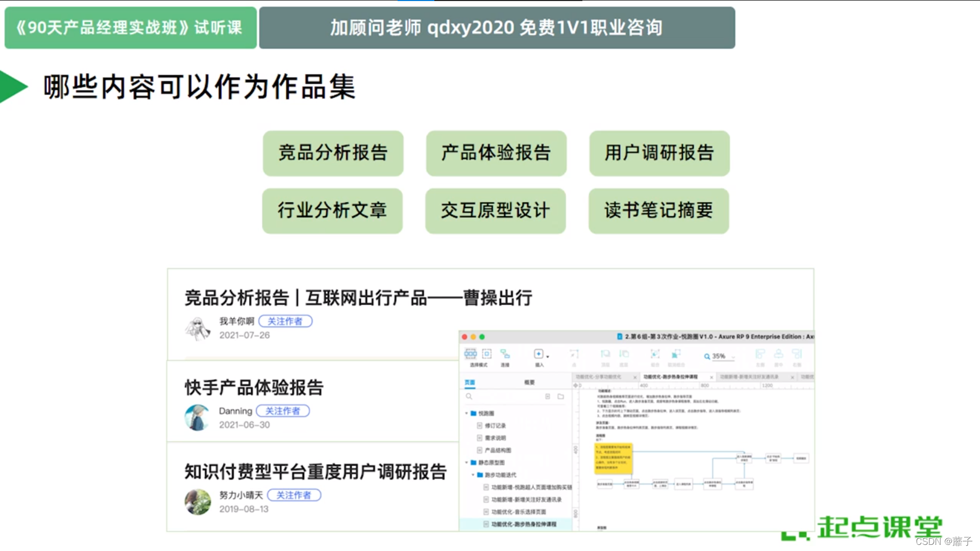Follow author 努力小晴天 via 关注作者 button
980x551 pixels.
[x=294, y=495]
